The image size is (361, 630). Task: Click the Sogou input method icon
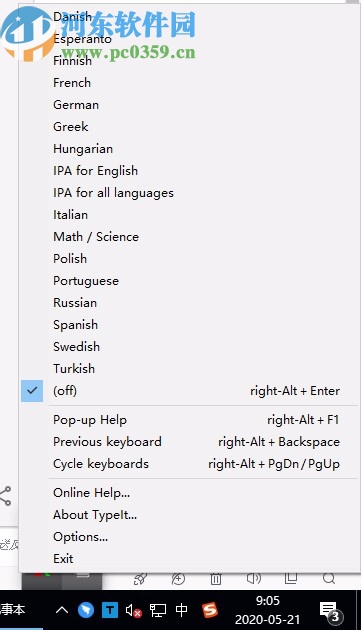210,610
